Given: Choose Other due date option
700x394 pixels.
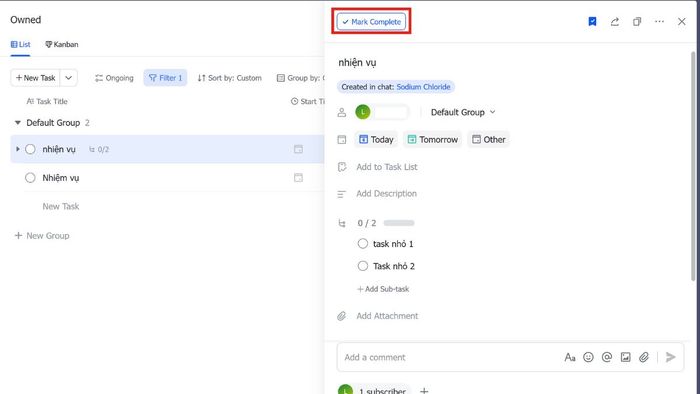Looking at the screenshot, I should [x=488, y=140].
